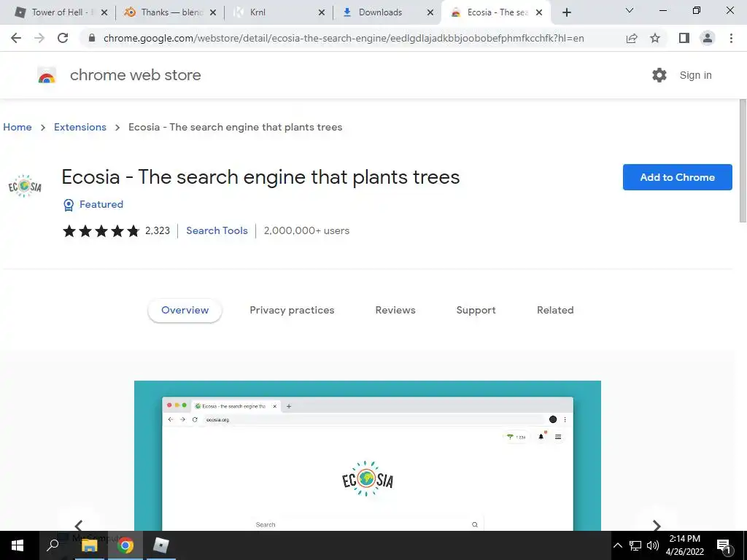Open Windows taskbar search
The height and width of the screenshot is (560, 747).
click(x=53, y=545)
